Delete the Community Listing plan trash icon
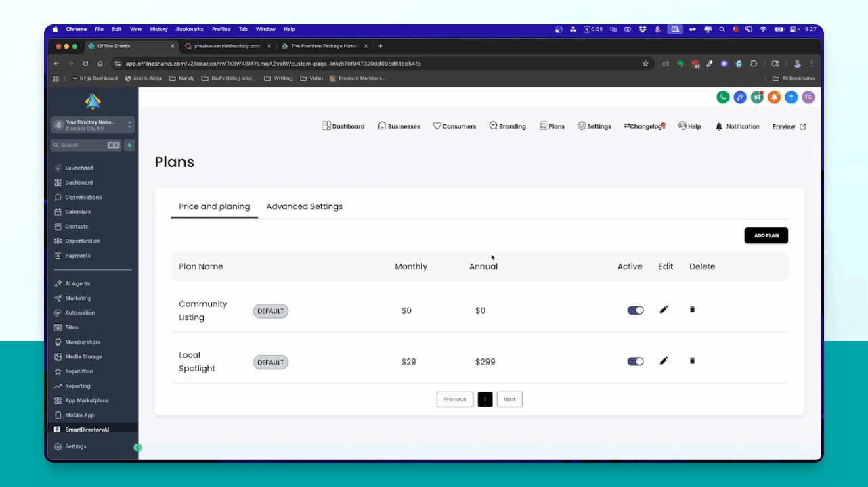868x487 pixels. pos(692,310)
